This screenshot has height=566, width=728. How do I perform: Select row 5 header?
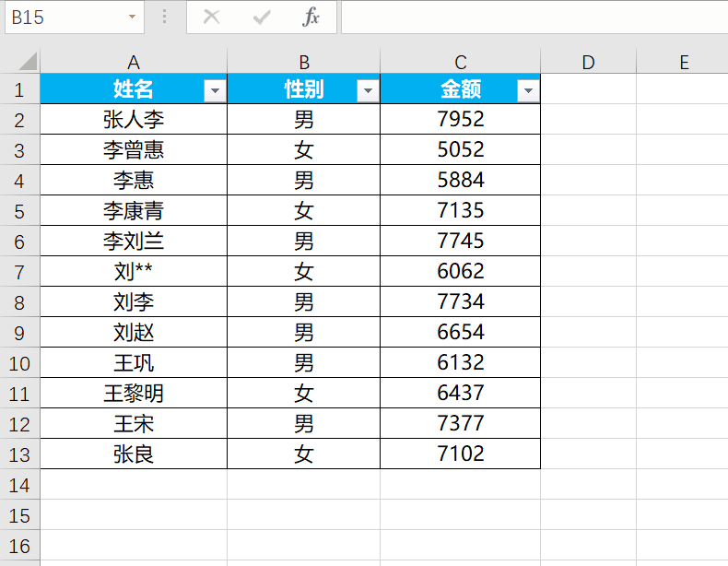(19, 211)
